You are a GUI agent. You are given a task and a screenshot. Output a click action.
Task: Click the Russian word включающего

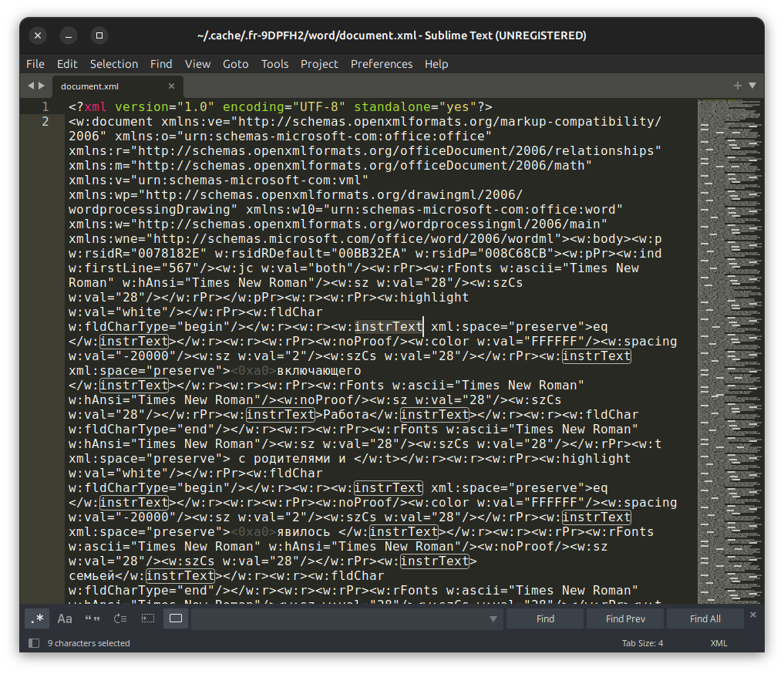pyautogui.click(x=318, y=371)
